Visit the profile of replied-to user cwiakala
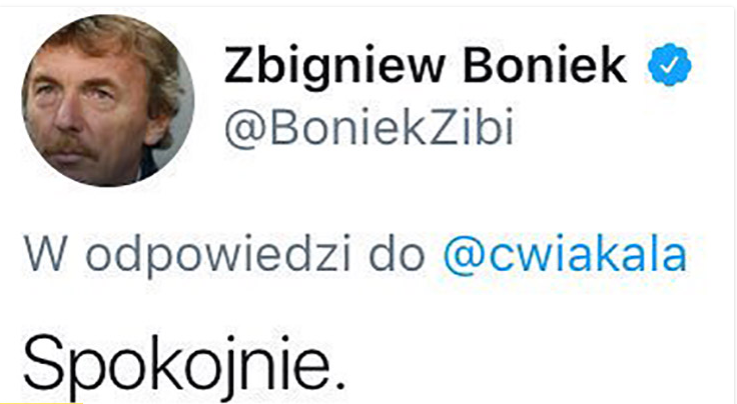 tap(564, 256)
